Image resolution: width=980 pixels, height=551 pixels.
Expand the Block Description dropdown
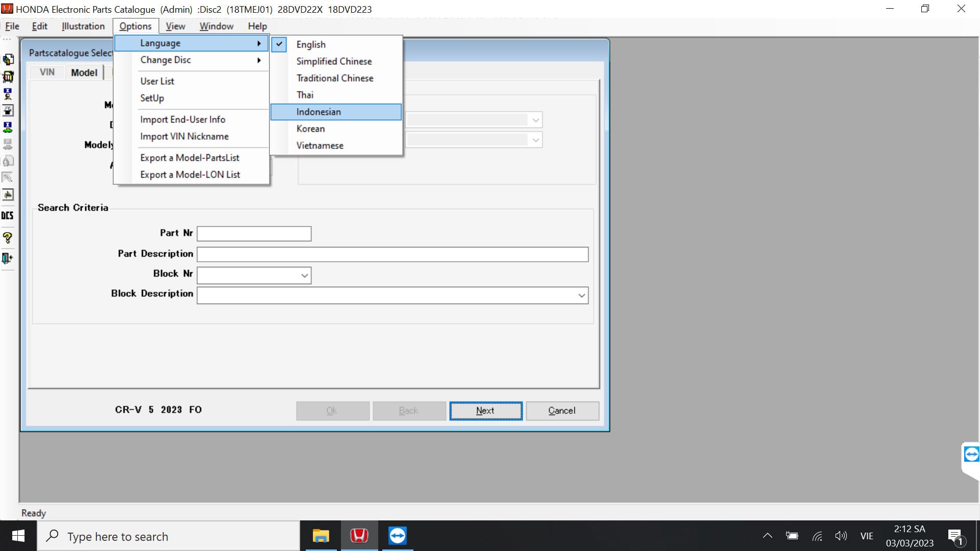(581, 295)
